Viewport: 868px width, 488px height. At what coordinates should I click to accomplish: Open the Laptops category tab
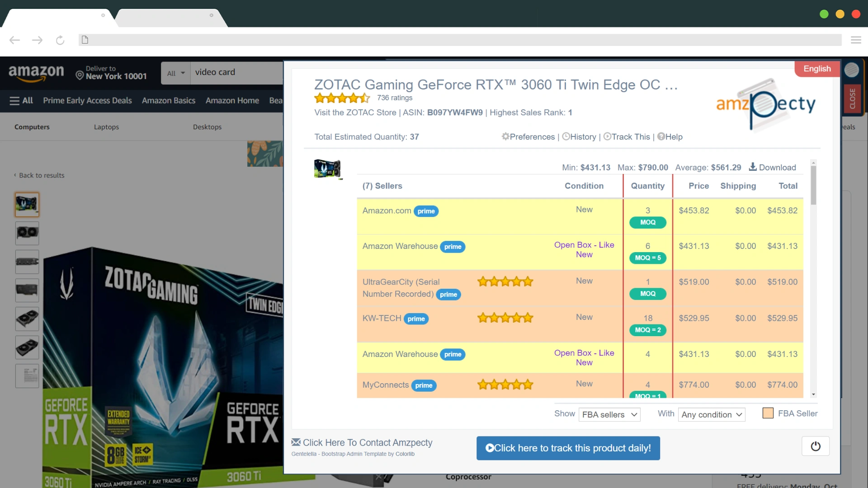click(106, 127)
